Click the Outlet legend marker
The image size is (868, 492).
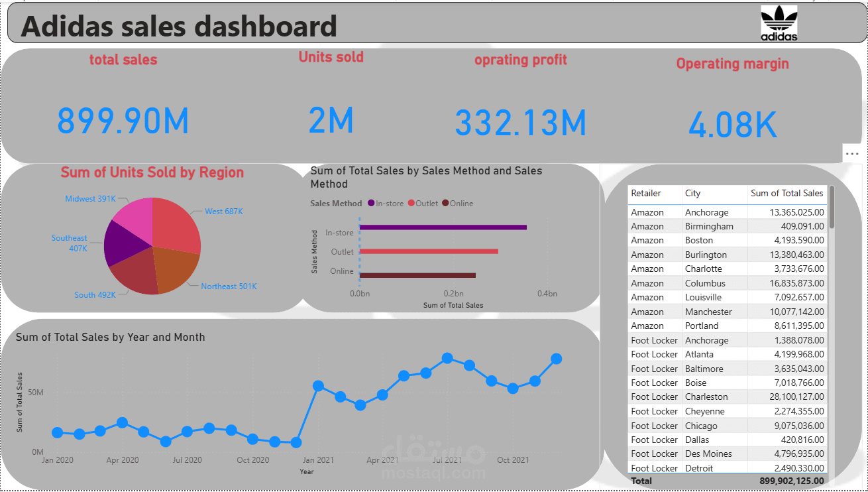411,204
